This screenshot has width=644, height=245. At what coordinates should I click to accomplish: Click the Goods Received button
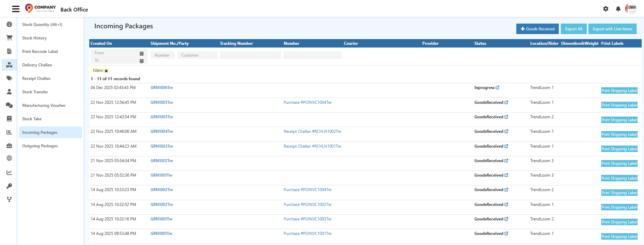537,29
